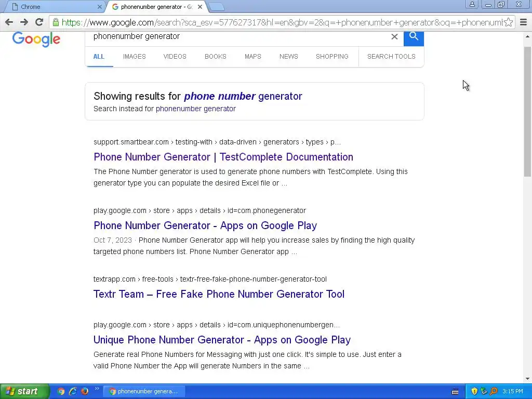
Task: Go back with the browser back arrow
Action: pyautogui.click(x=9, y=22)
